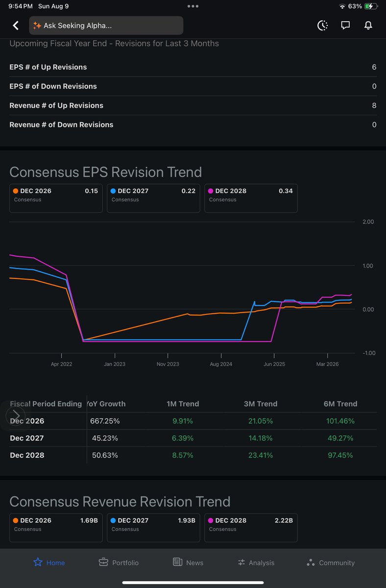
Task: Tap the 21.05% 3M trend value
Action: pos(261,421)
